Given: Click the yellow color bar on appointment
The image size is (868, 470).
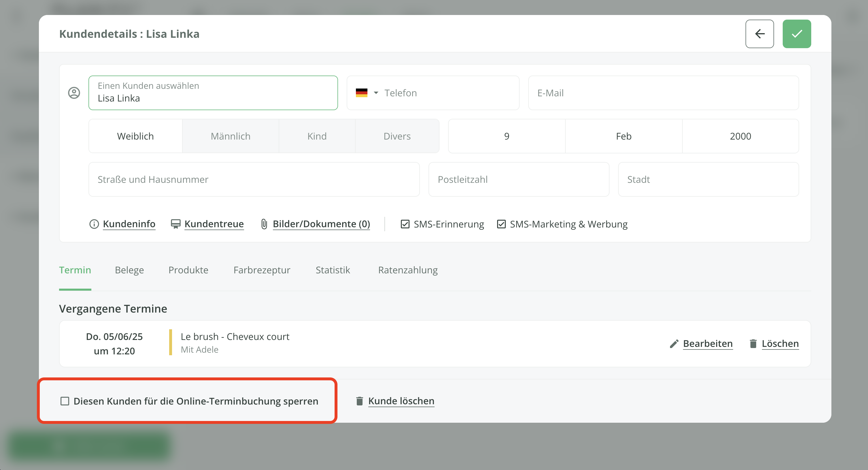Looking at the screenshot, I should [171, 342].
